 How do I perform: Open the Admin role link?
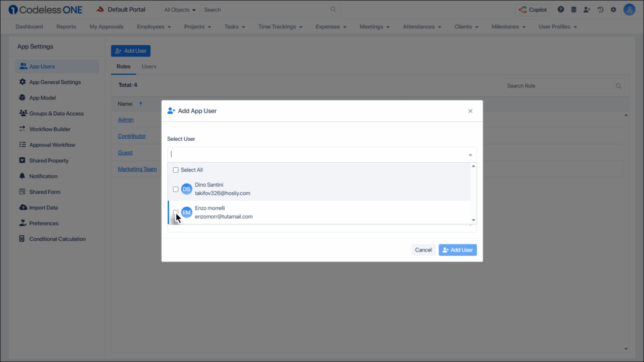(126, 120)
